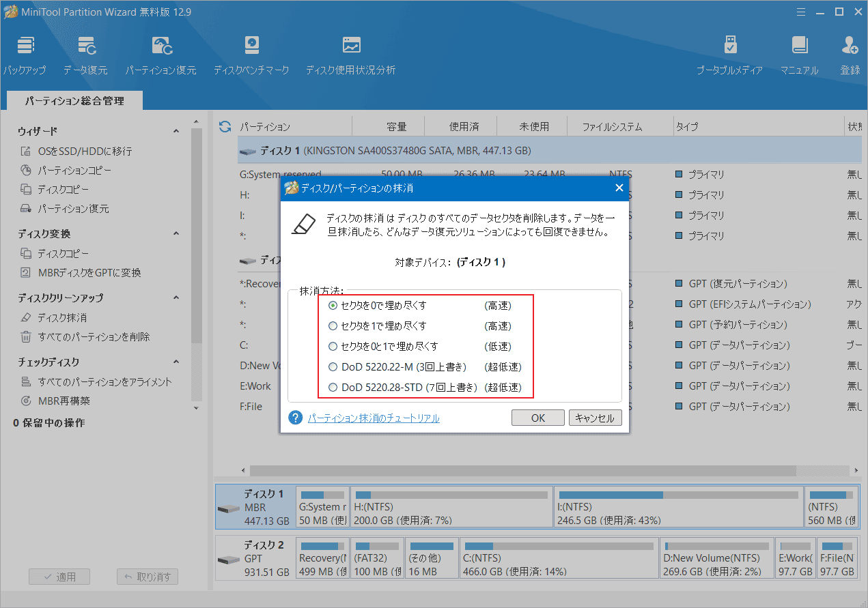Click the ディスク 2 drive icon in disk map
Image resolution: width=868 pixels, height=608 pixels.
[x=228, y=560]
